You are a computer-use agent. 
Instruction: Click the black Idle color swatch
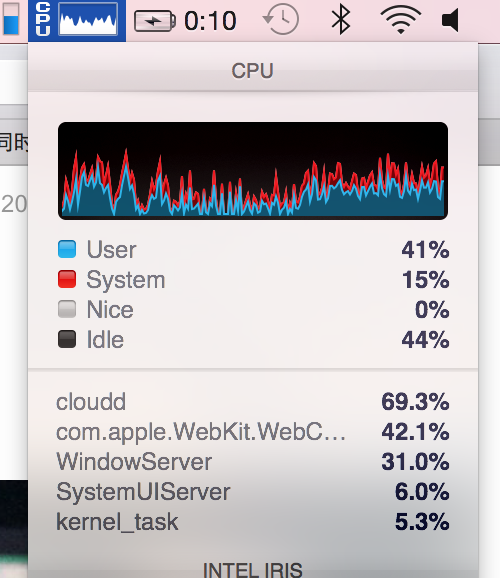coord(67,339)
